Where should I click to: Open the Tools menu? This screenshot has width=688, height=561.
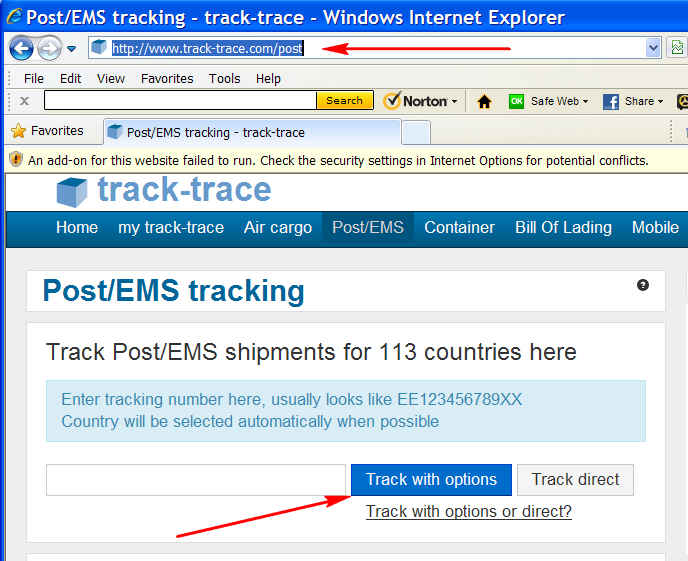pos(224,79)
